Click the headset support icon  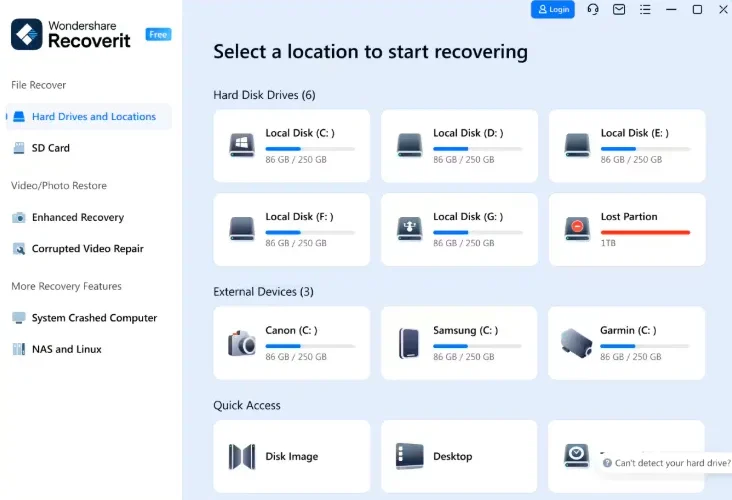593,9
